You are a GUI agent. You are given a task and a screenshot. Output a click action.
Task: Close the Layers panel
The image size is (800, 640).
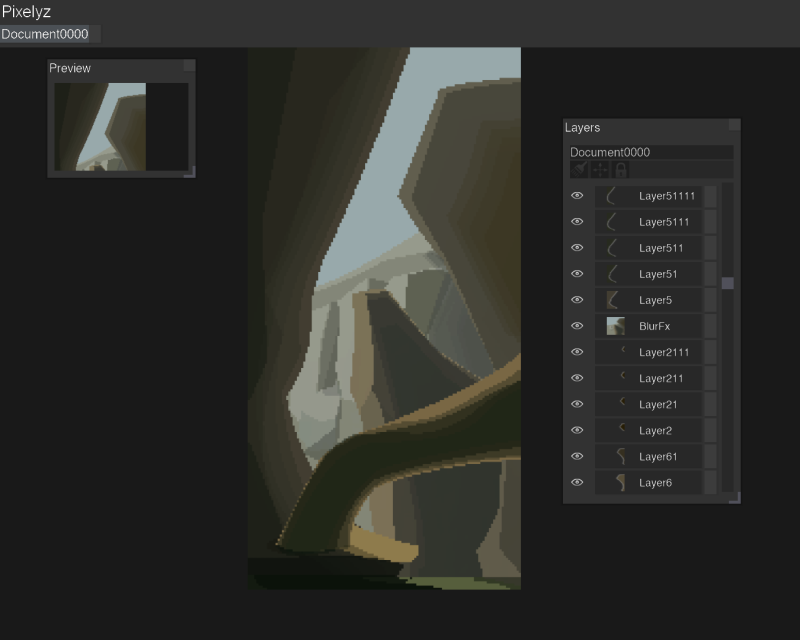click(734, 125)
